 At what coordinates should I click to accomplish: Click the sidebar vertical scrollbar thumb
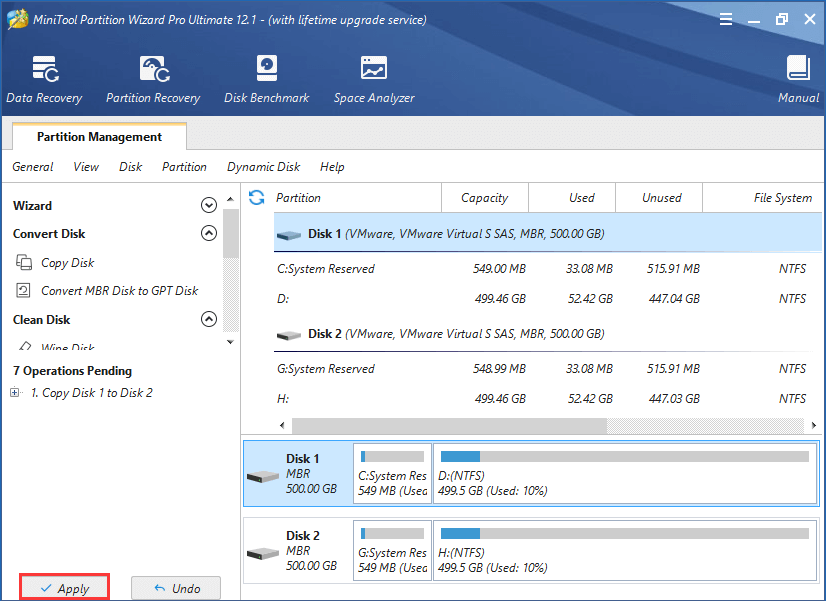(x=230, y=233)
